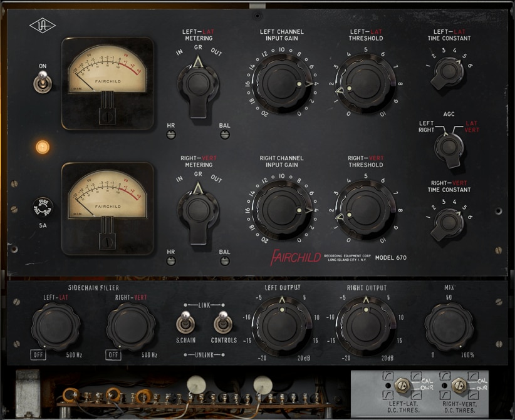Click the 5A fuse holder cap
This screenshot has height=420, width=515.
(43, 208)
